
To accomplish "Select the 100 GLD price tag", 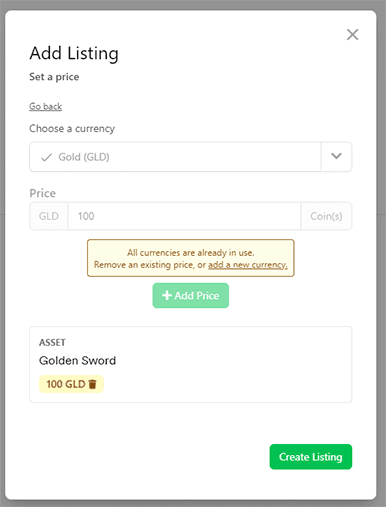I will coord(71,384).
